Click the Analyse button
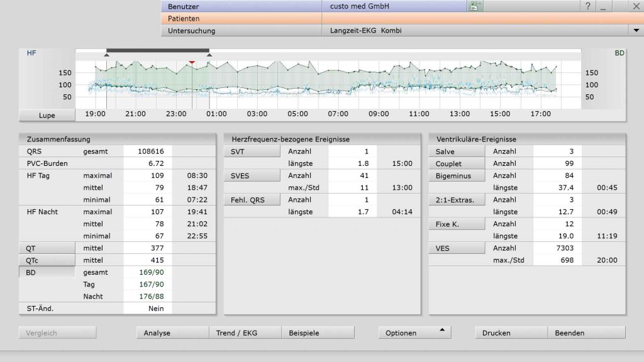 (x=172, y=333)
